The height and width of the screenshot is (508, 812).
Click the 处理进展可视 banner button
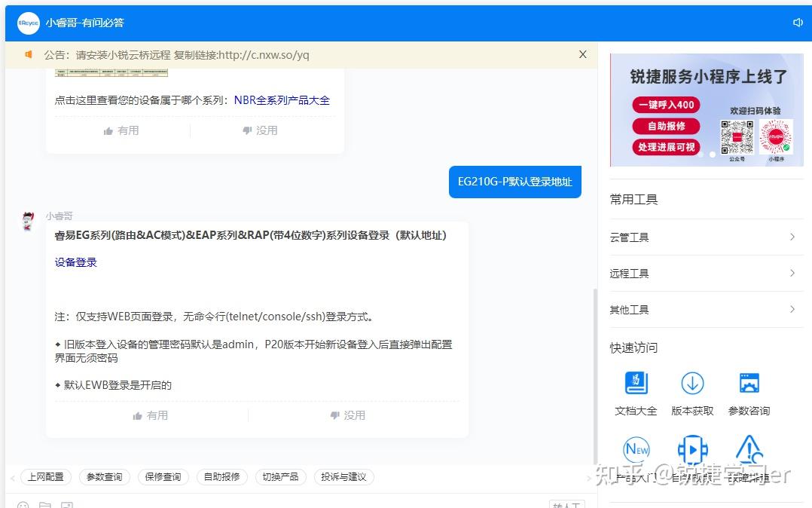tap(666, 147)
